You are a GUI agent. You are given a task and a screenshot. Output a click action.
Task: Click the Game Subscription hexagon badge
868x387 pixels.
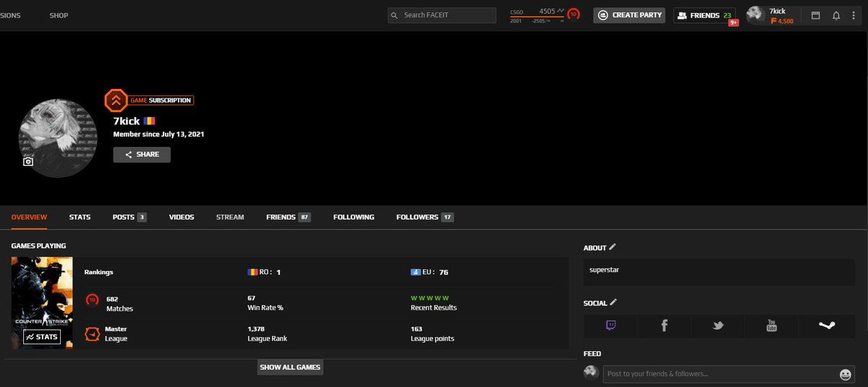[115, 100]
